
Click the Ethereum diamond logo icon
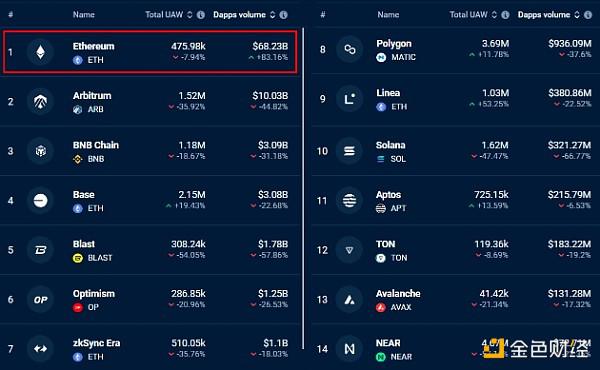[x=40, y=52]
